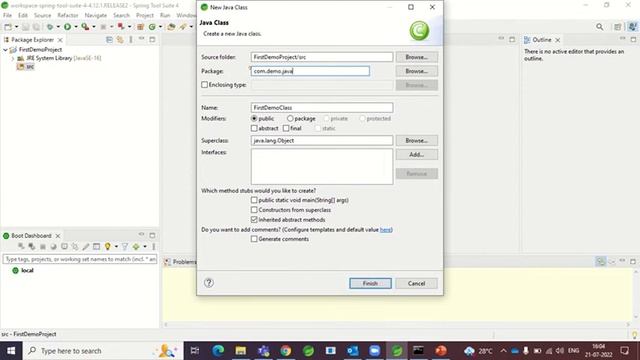The height and width of the screenshot is (360, 640).
Task: Click the Add interfaces button
Action: [x=416, y=155]
